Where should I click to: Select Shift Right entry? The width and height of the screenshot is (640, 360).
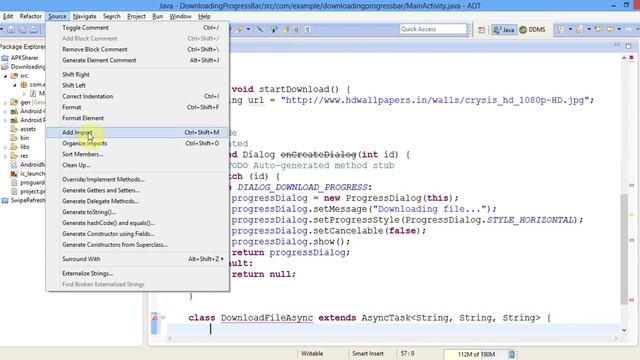point(138,75)
